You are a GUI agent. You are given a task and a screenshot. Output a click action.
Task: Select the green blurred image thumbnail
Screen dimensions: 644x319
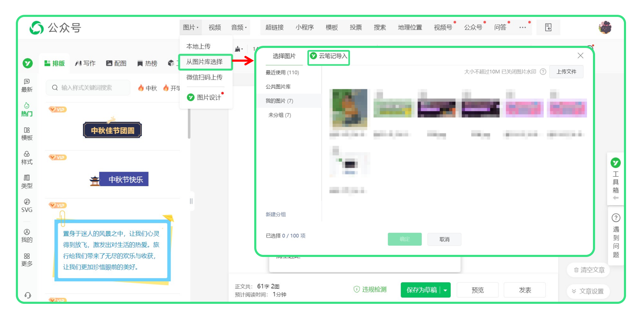[393, 108]
